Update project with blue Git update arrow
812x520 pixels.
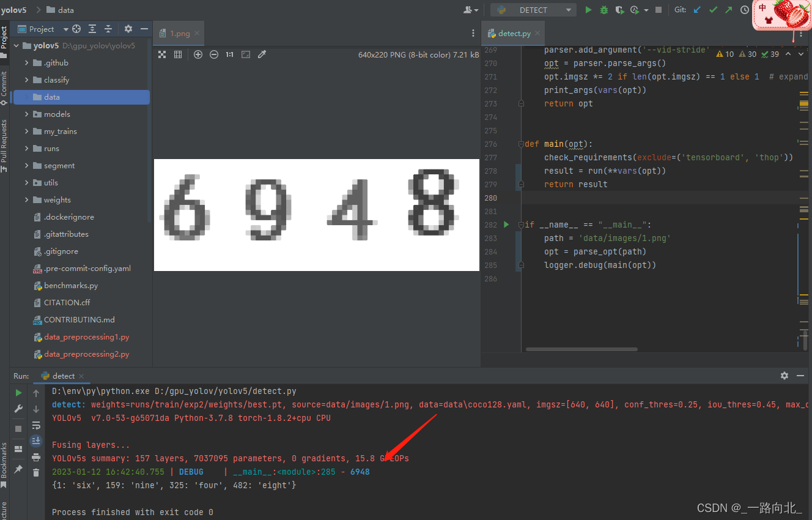coord(697,10)
